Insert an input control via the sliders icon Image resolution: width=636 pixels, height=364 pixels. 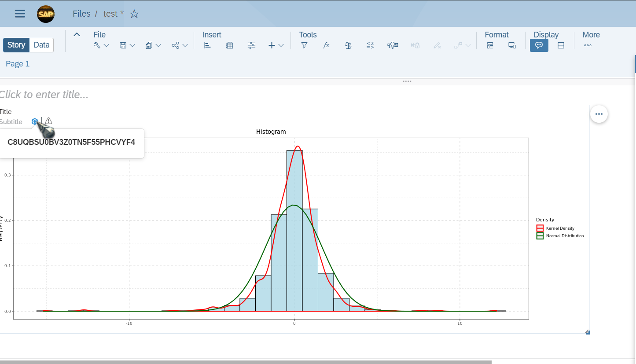(251, 45)
